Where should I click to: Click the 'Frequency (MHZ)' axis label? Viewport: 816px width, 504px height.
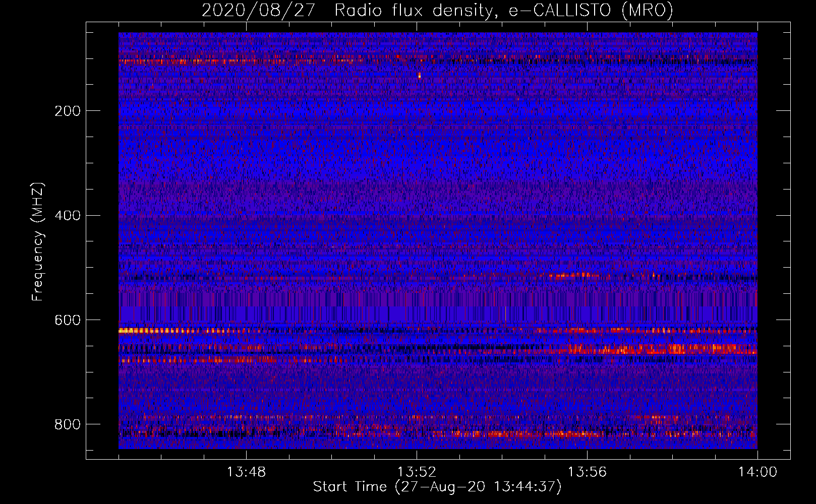38,242
